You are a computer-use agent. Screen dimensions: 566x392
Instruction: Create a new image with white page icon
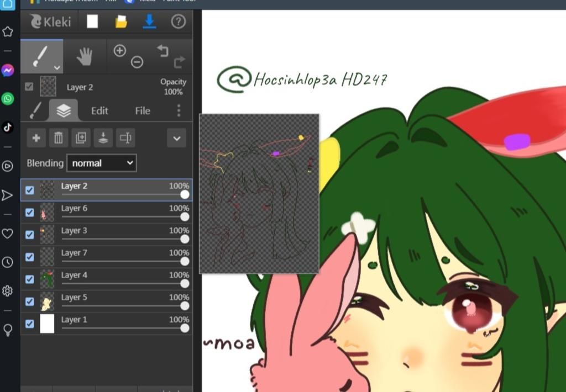(x=92, y=22)
